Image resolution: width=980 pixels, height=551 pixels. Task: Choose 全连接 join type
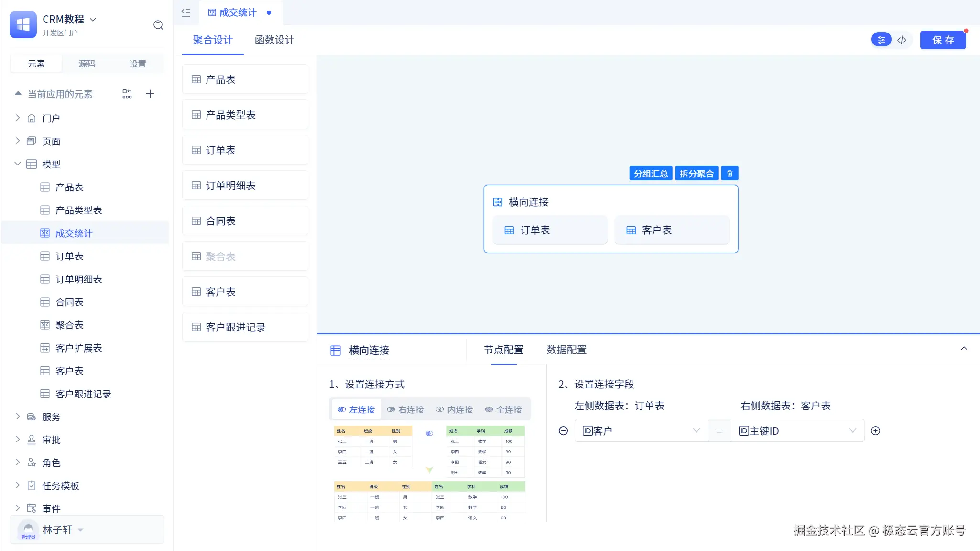[503, 409]
